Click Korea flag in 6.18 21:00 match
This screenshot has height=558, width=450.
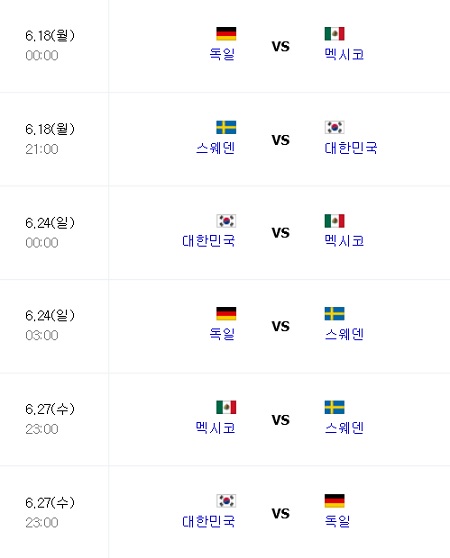coord(334,127)
